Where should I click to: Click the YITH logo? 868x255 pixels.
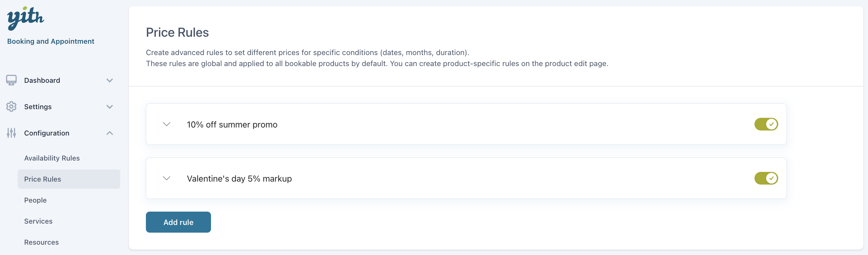(x=26, y=18)
